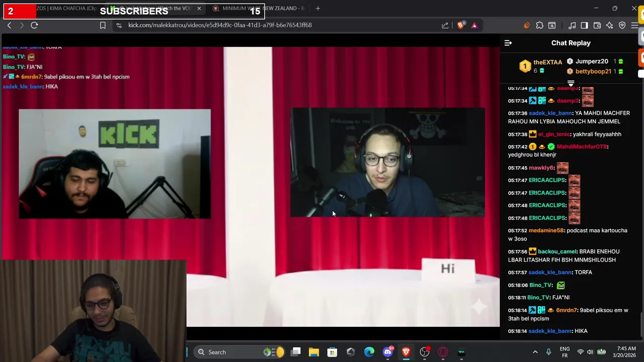Open the orange extension in the toolbar
The height and width of the screenshot is (362, 644).
[x=527, y=25]
